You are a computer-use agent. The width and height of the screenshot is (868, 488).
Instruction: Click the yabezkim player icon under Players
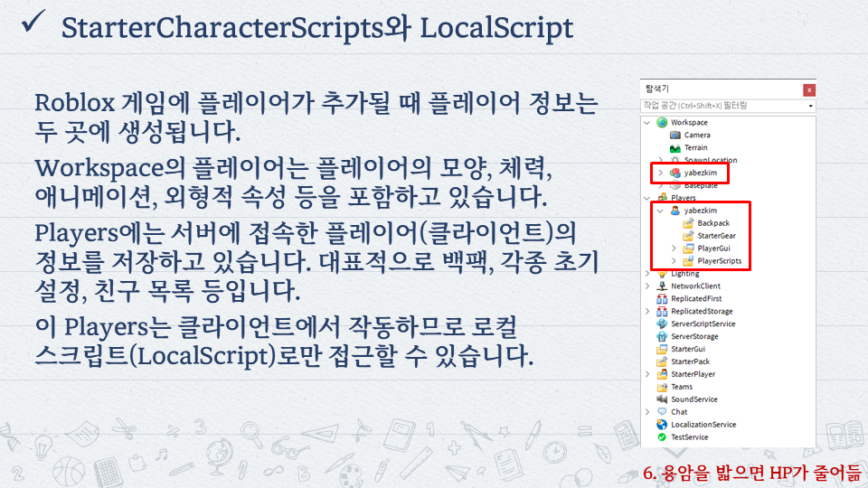click(x=675, y=211)
